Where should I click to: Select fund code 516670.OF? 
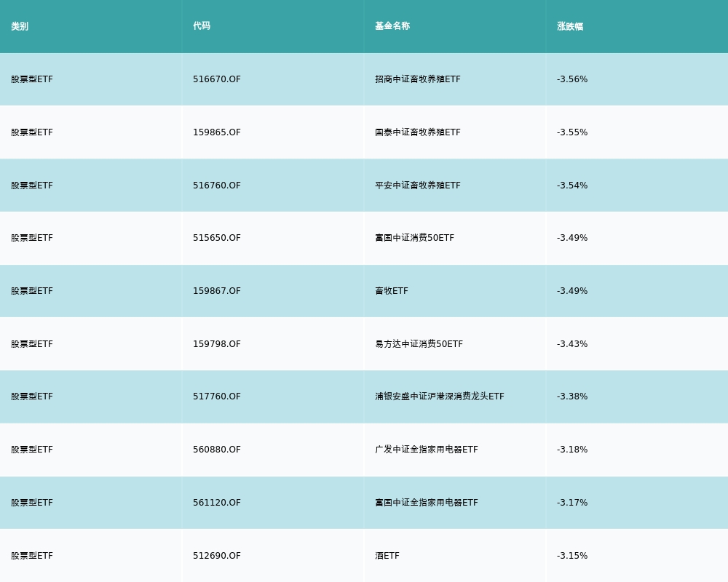tap(217, 79)
